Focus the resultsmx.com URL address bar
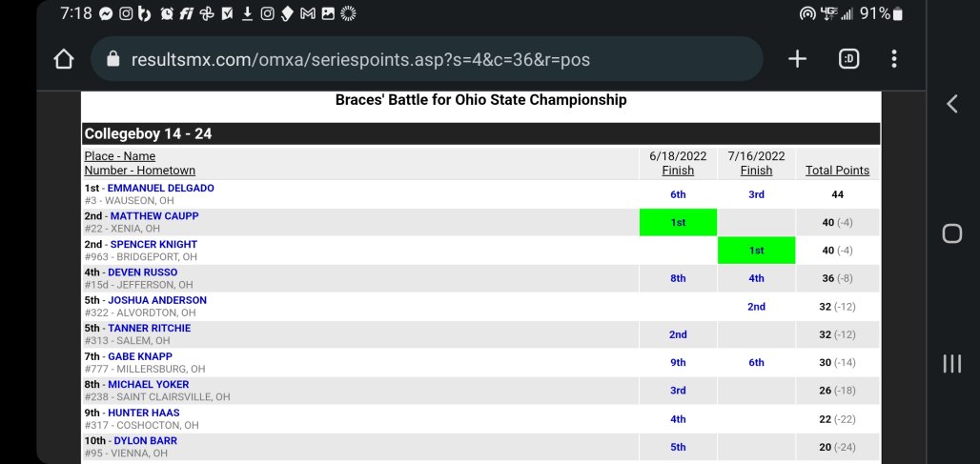 [427, 59]
